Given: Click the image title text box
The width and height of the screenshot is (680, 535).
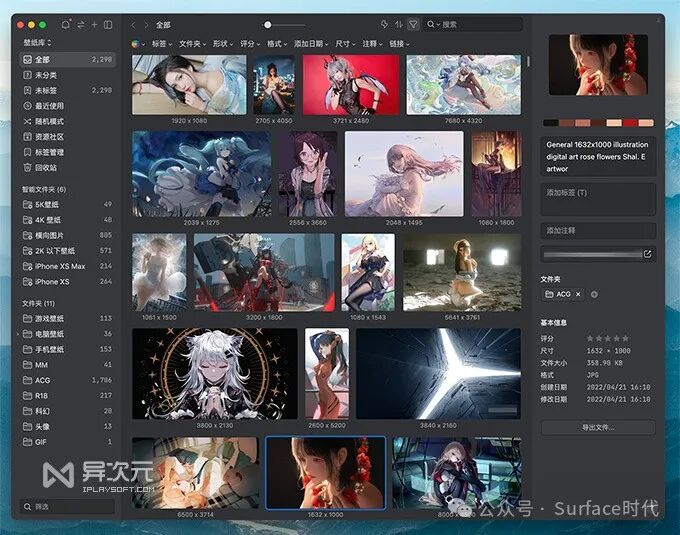Looking at the screenshot, I should coord(598,156).
